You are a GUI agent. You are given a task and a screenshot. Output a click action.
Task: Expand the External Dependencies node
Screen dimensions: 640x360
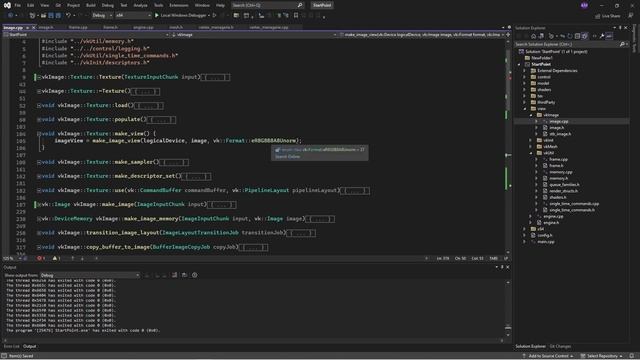tap(525, 71)
